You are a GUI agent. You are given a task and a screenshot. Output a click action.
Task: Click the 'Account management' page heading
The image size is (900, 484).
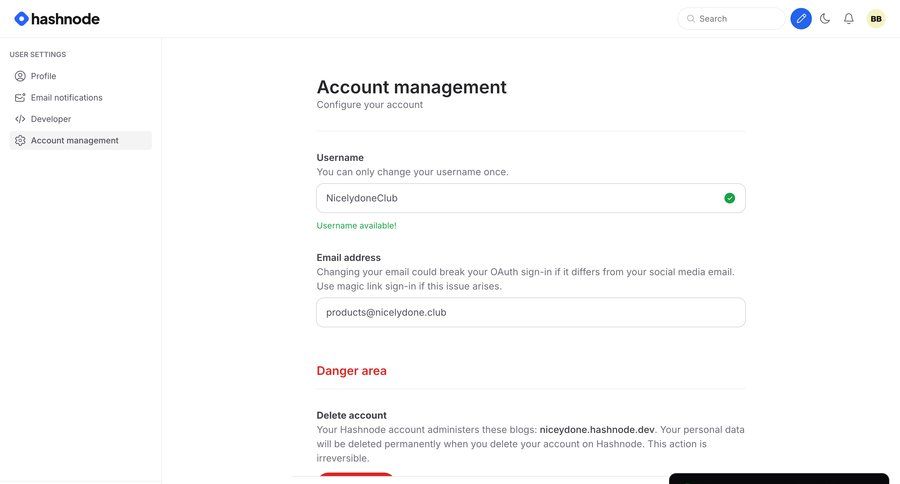click(x=412, y=87)
